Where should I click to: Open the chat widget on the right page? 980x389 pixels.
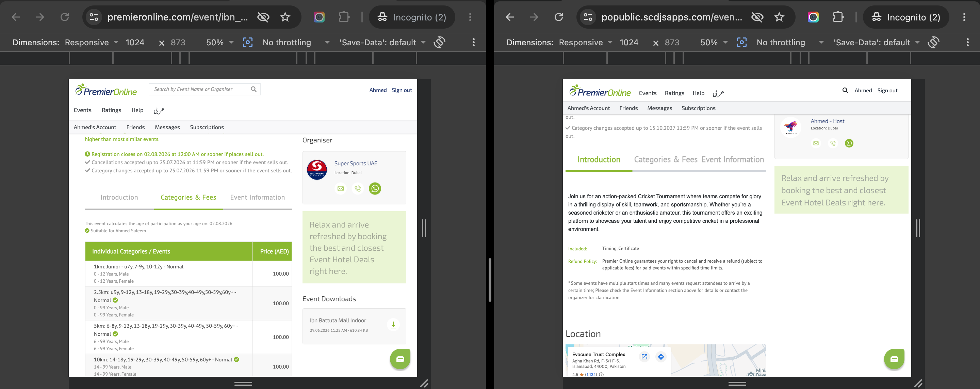tap(894, 359)
